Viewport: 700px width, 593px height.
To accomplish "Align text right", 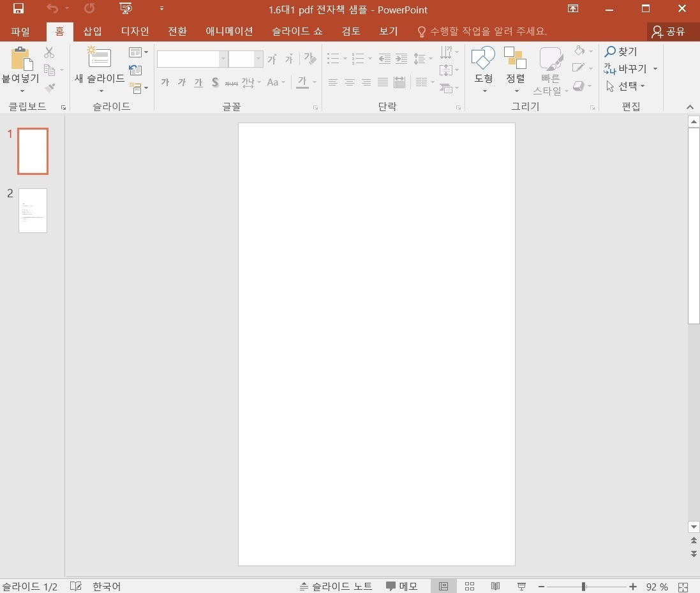I will (x=366, y=82).
